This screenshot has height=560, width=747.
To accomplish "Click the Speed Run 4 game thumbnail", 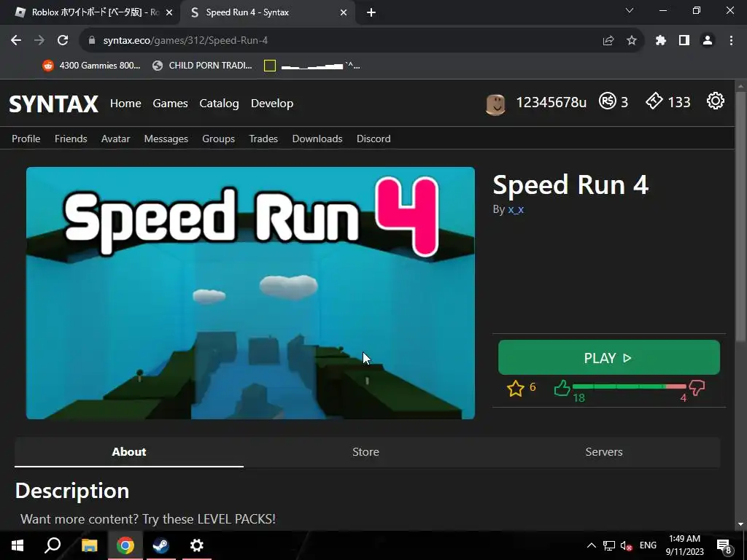I will pyautogui.click(x=251, y=293).
